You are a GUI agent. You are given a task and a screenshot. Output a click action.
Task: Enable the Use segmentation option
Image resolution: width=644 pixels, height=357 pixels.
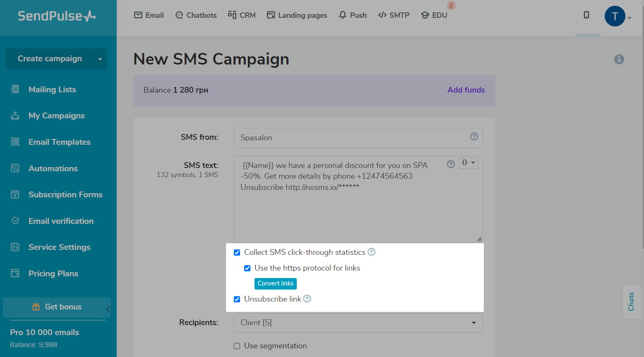tap(237, 346)
